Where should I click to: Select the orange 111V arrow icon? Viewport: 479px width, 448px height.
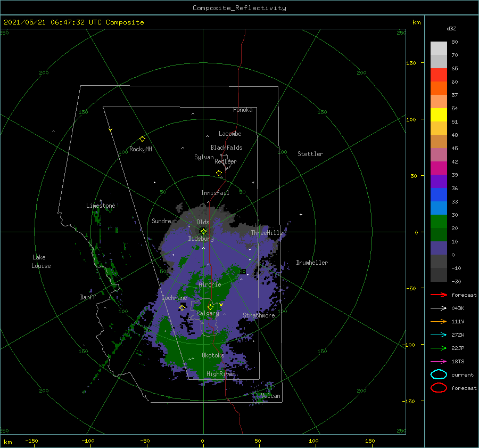pos(439,321)
